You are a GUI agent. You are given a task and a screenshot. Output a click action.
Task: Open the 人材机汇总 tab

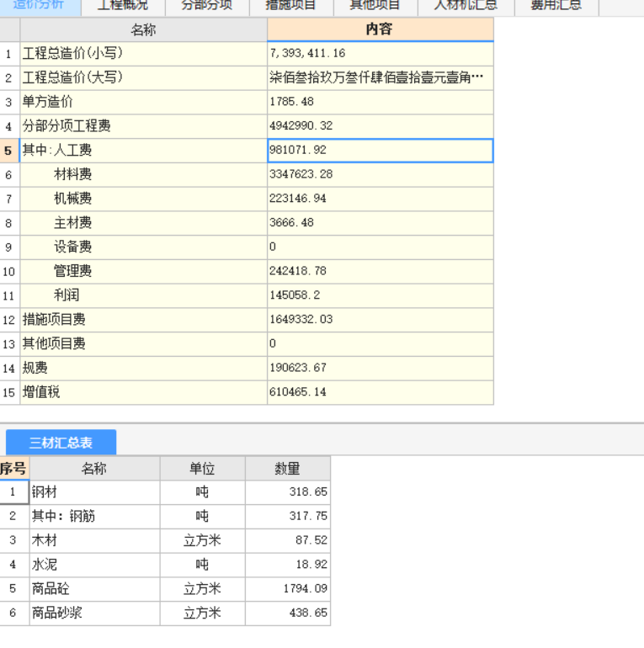coord(466,6)
